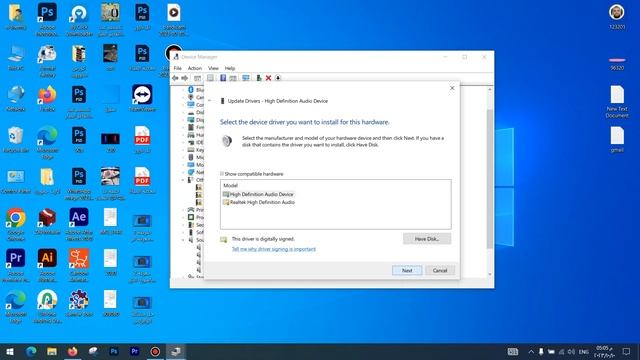640x360 pixels.
Task: Click the Next button
Action: tap(407, 270)
